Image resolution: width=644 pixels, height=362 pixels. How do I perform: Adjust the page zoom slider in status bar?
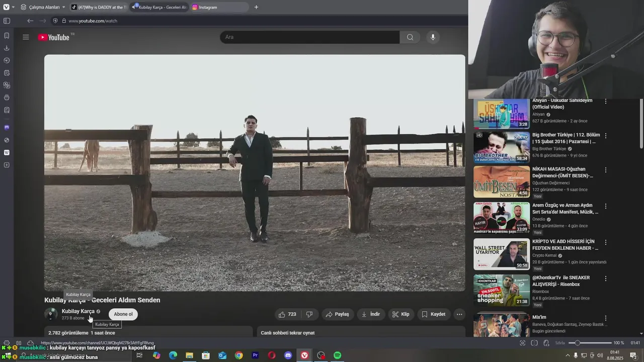coord(590,343)
